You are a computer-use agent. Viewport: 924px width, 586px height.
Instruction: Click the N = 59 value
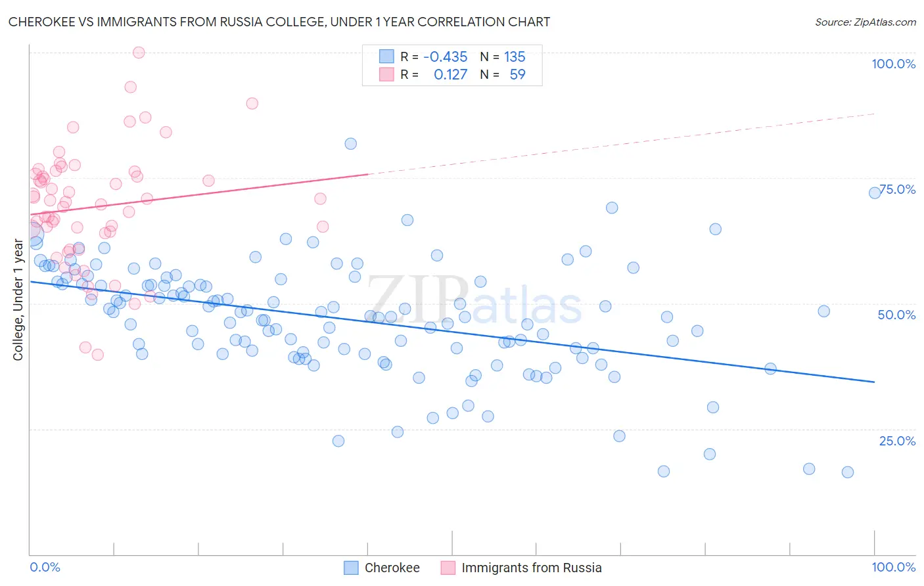tap(503, 74)
